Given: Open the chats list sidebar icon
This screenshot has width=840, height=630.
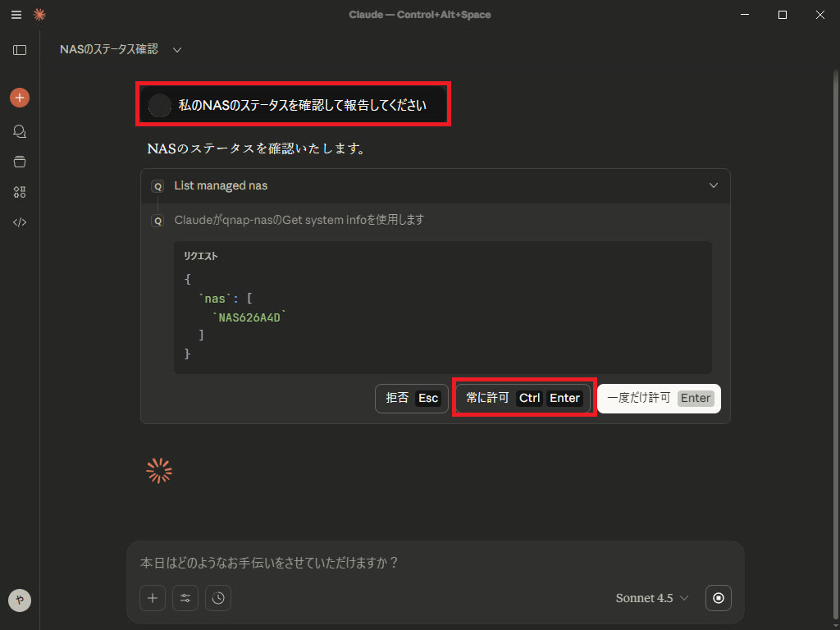Looking at the screenshot, I should (20, 131).
